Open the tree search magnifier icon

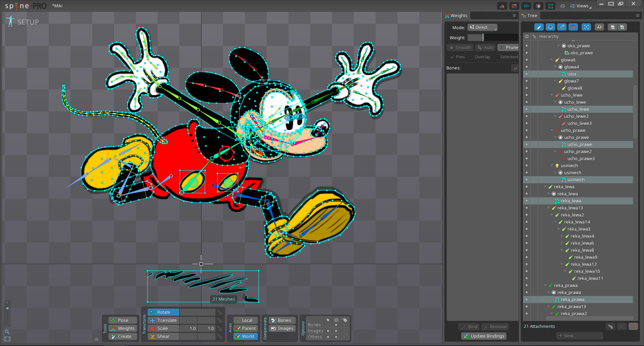[x=599, y=27]
